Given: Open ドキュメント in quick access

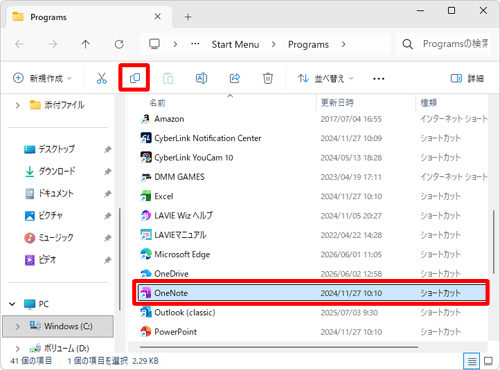Looking at the screenshot, I should 56,193.
